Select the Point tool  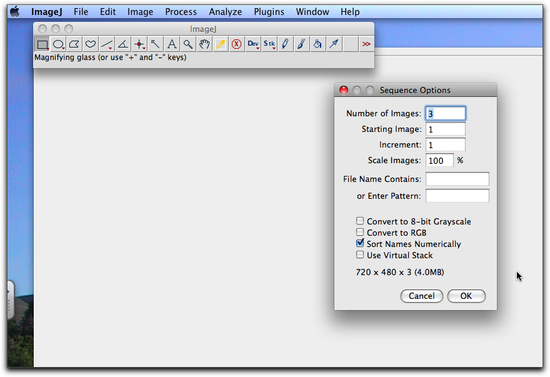[x=139, y=44]
